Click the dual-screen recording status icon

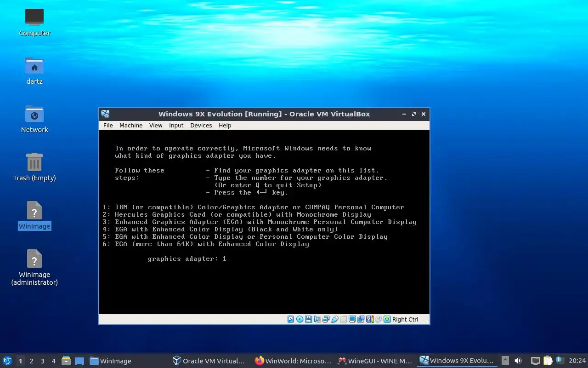tap(361, 319)
